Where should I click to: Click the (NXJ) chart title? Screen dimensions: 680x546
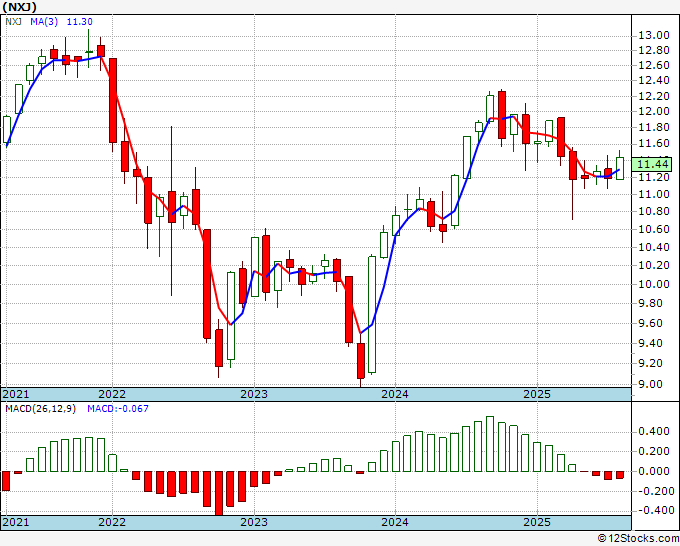pos(19,7)
